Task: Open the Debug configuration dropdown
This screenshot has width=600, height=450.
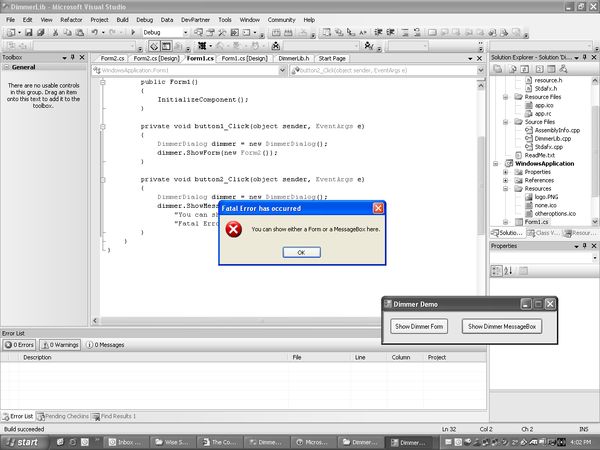Action: tap(186, 33)
